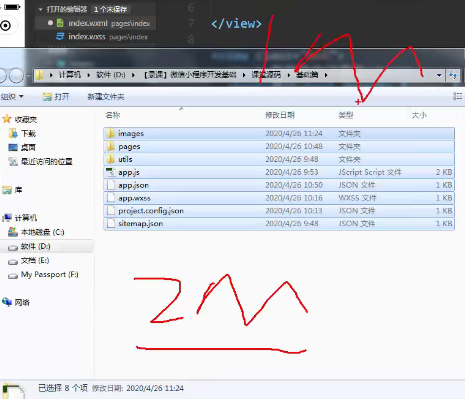Click the 课堂源码 breadcrumb segment
This screenshot has height=399, width=465.
266,75
